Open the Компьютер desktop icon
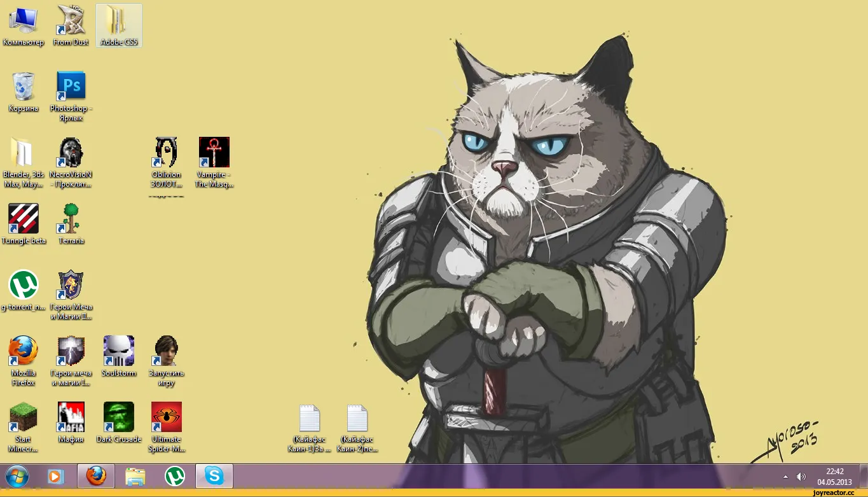 pyautogui.click(x=24, y=25)
